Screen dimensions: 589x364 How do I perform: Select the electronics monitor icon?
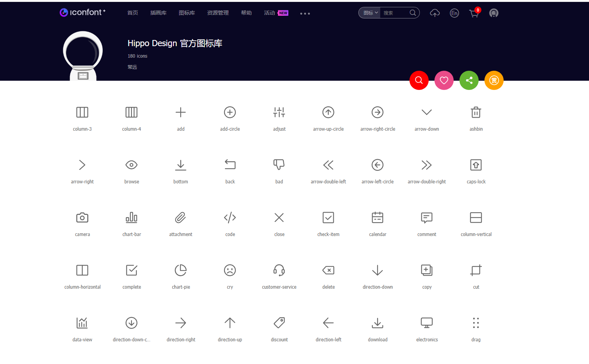(x=427, y=323)
